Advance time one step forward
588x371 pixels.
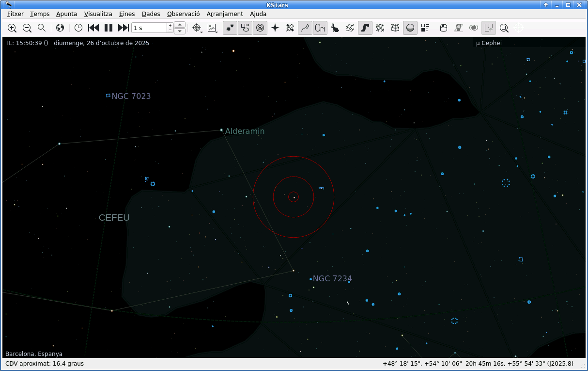click(x=123, y=28)
